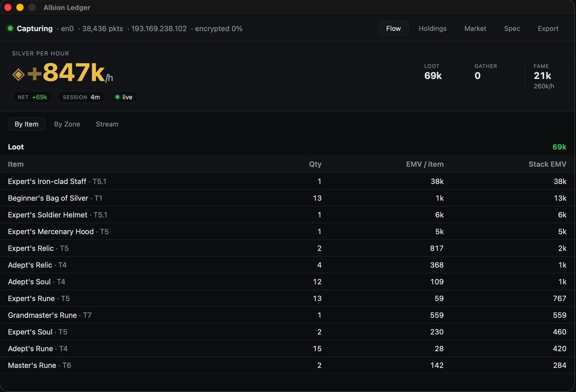Click the green 69k Loot total
Image resolution: width=576 pixels, height=392 pixels.
pyautogui.click(x=559, y=147)
